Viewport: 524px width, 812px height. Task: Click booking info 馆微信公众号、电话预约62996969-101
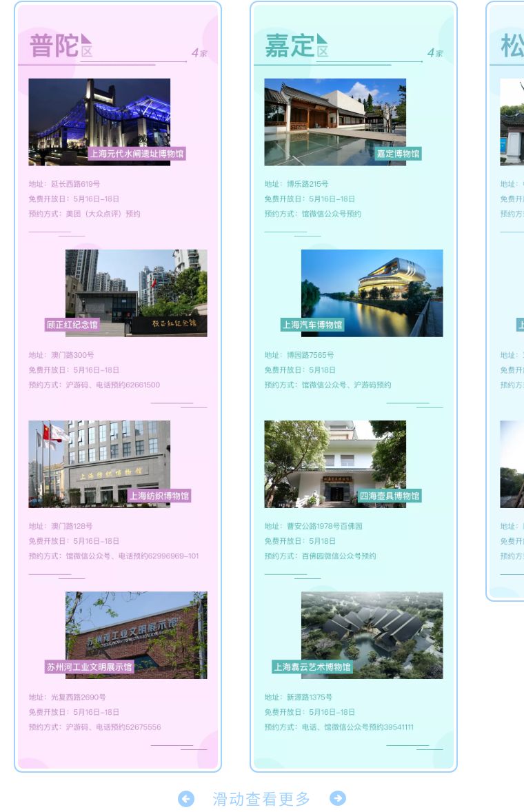(132, 556)
